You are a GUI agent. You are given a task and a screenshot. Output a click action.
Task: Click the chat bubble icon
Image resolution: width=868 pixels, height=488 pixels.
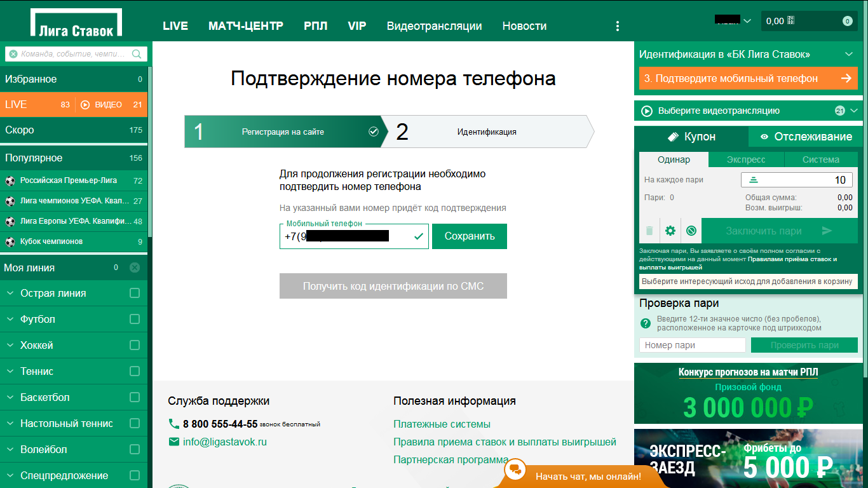tap(516, 471)
